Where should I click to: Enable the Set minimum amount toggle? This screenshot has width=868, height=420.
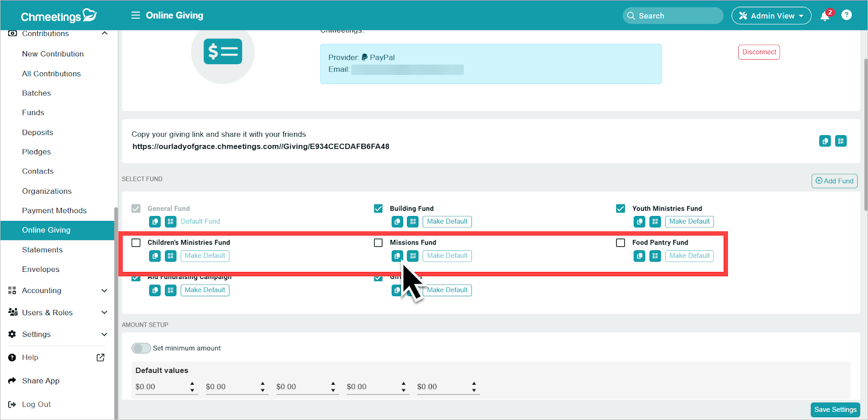click(x=141, y=348)
